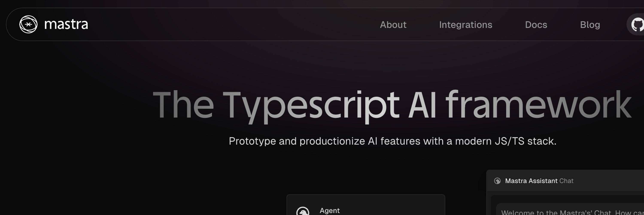Click the chat welcome message text
Screen dimensions: 644x215
pyautogui.click(x=573, y=212)
